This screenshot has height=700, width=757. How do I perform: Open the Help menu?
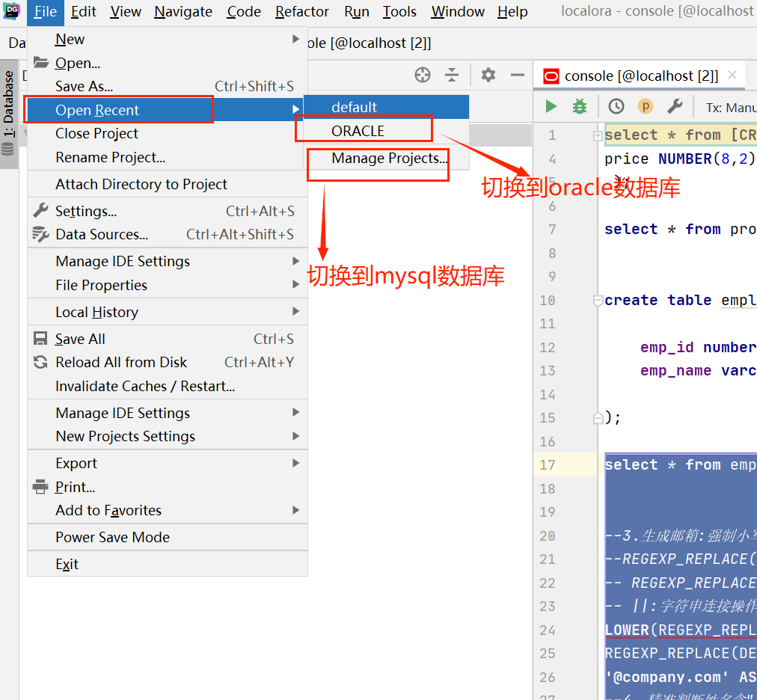point(512,11)
